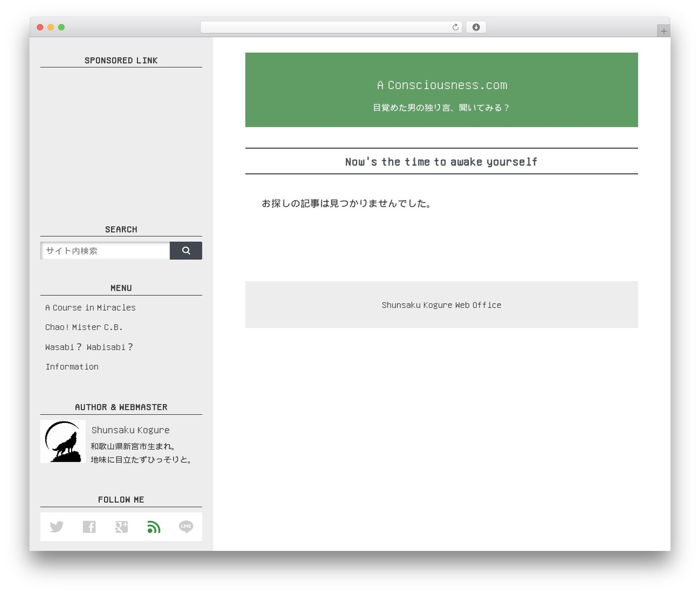Click the magnifier search button
This screenshot has width=700, height=593.
tap(186, 251)
